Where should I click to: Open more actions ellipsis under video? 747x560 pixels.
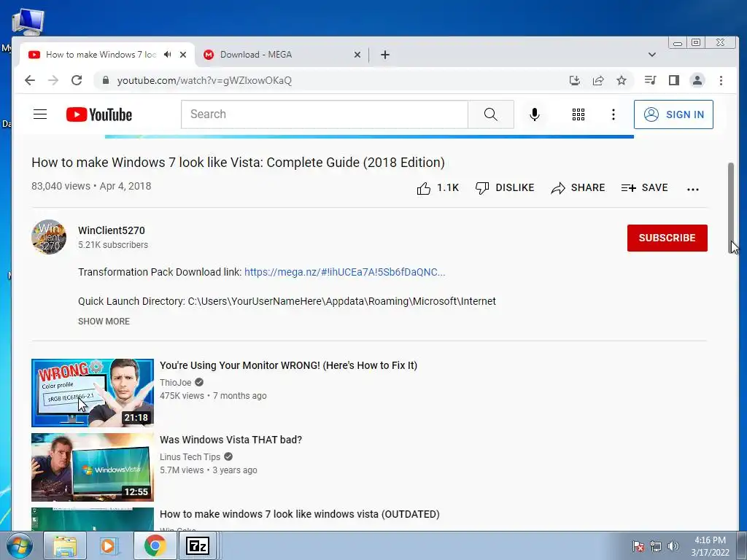[693, 189]
